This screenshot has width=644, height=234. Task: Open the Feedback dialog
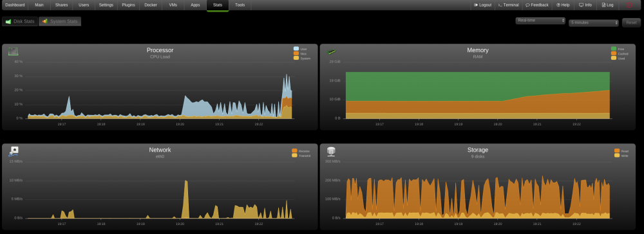tap(537, 5)
